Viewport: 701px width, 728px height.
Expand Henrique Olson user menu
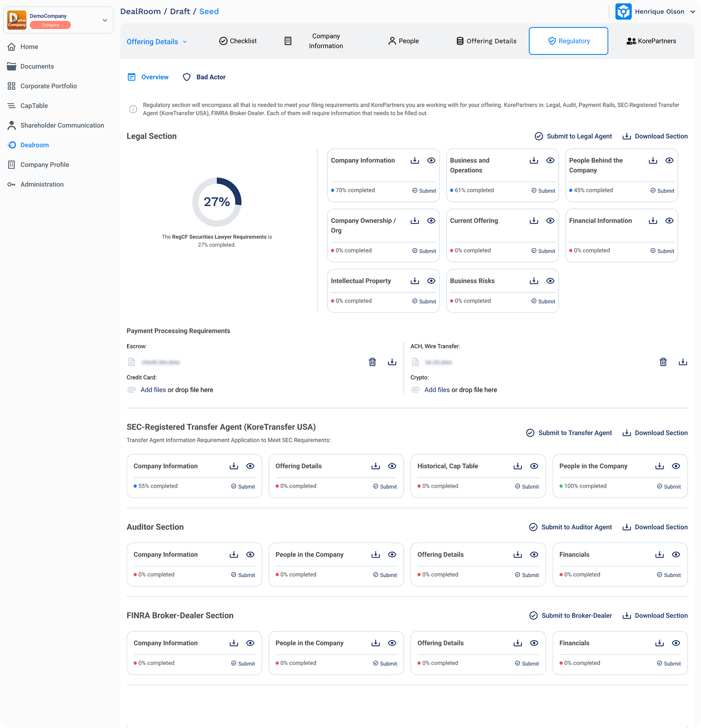pos(693,11)
